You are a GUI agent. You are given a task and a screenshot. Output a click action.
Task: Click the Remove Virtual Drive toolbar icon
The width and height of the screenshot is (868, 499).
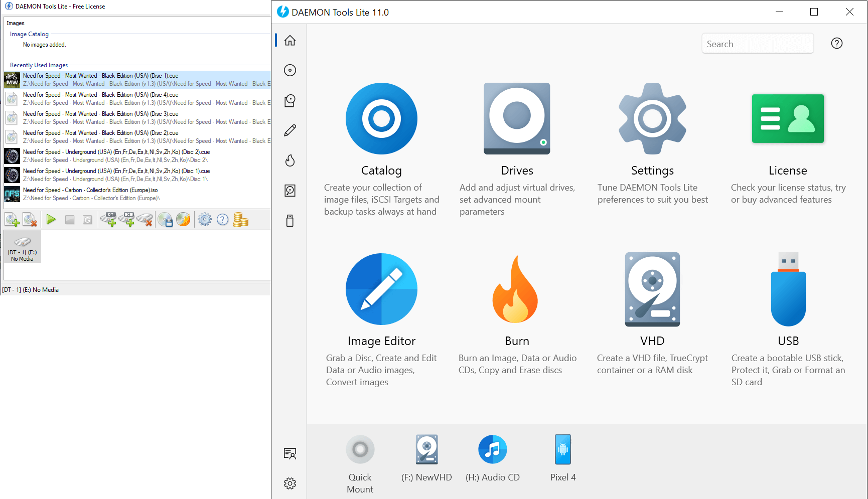coord(145,220)
